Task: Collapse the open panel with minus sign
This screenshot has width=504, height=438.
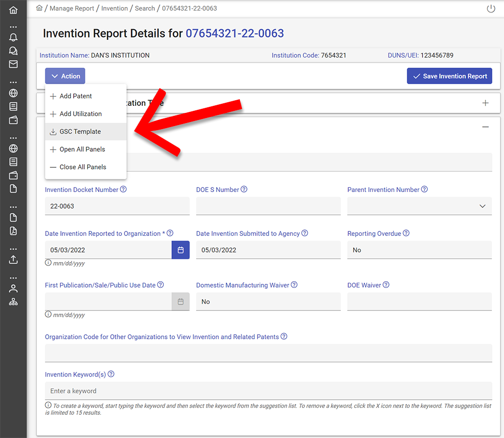Action: (x=485, y=127)
